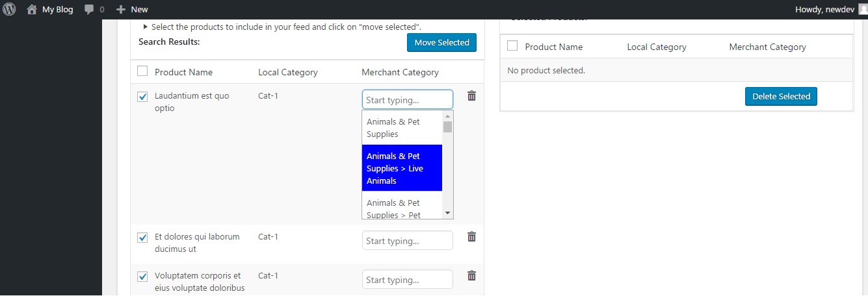Uncheck the Laudantium est quo optio checkbox

[x=142, y=97]
